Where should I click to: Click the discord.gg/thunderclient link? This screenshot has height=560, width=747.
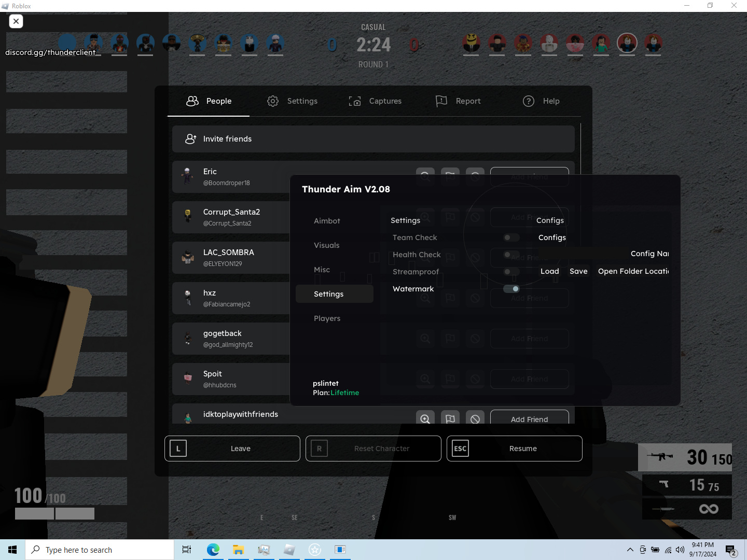tap(50, 52)
